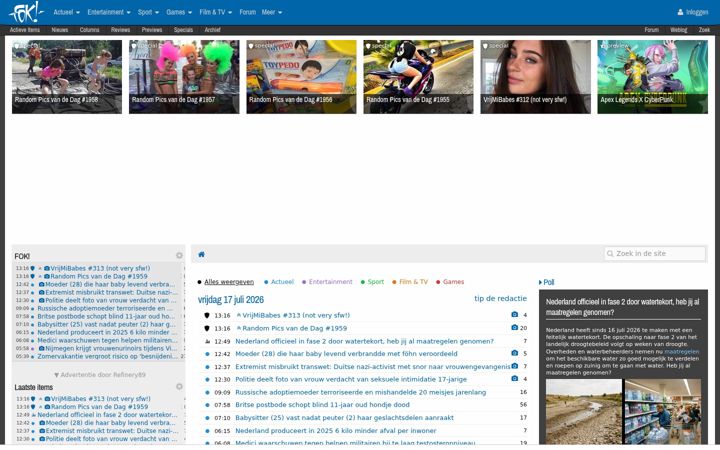Filter news by Games category
The image size is (720, 450).
tap(453, 282)
